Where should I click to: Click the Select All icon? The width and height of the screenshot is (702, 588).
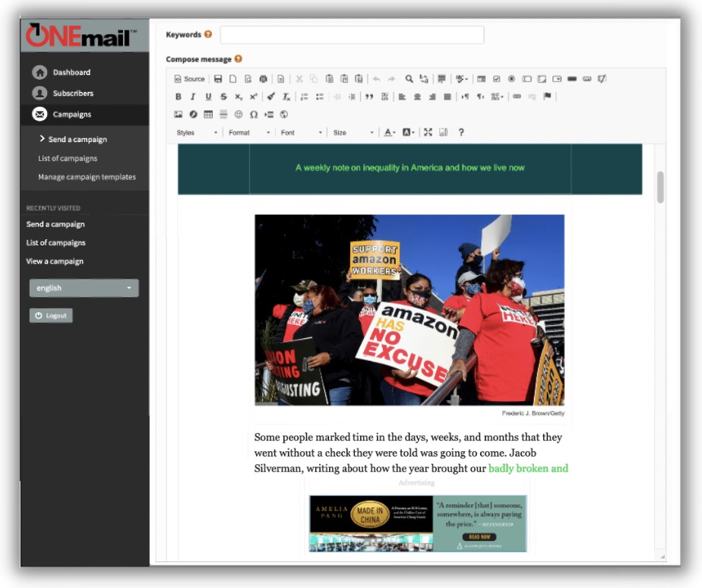(x=441, y=79)
